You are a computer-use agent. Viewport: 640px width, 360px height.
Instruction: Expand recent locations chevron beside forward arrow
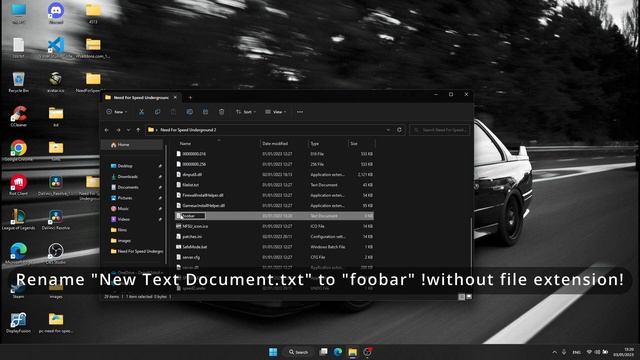(x=128, y=130)
